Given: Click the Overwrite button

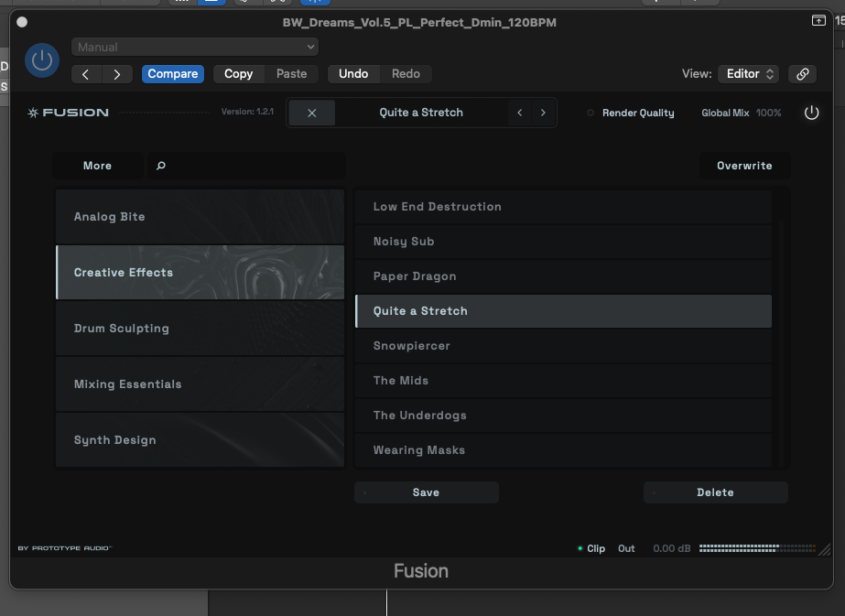Looking at the screenshot, I should tap(744, 166).
